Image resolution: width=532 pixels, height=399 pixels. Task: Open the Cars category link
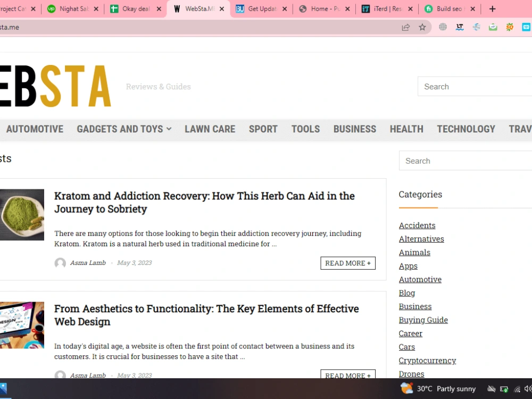pos(407,347)
